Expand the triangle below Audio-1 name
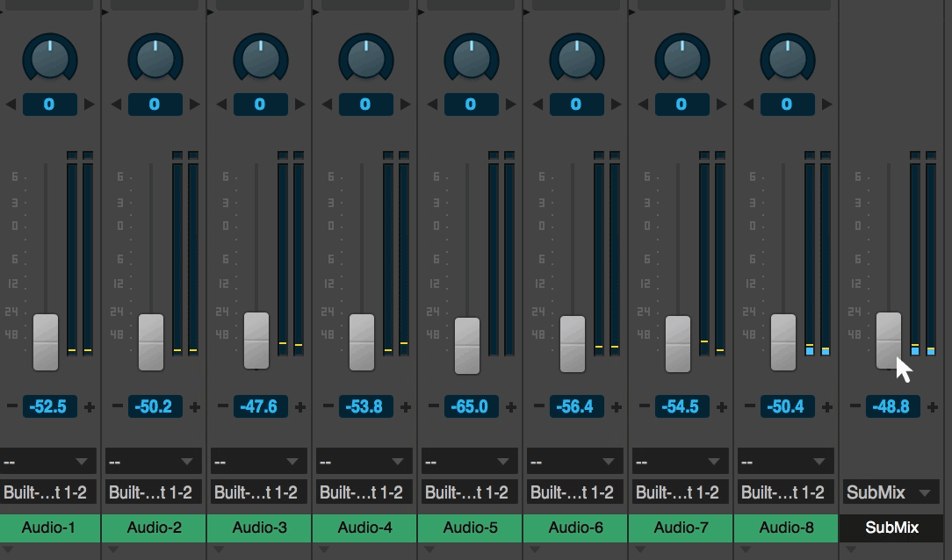 7,549
